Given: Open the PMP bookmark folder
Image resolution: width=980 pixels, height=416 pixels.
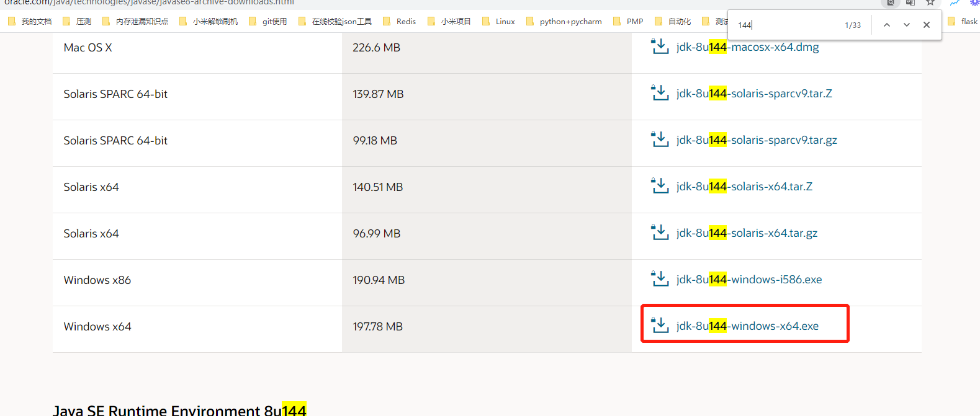Looking at the screenshot, I should click(628, 21).
